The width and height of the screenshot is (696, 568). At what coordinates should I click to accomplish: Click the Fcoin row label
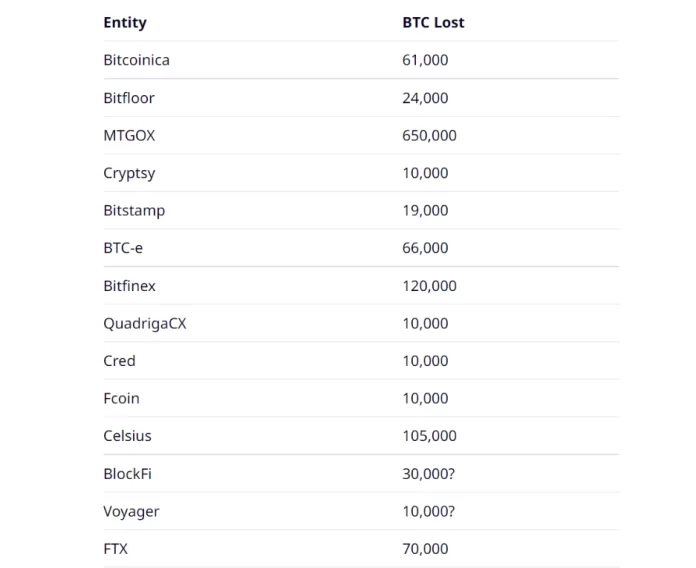tap(121, 398)
